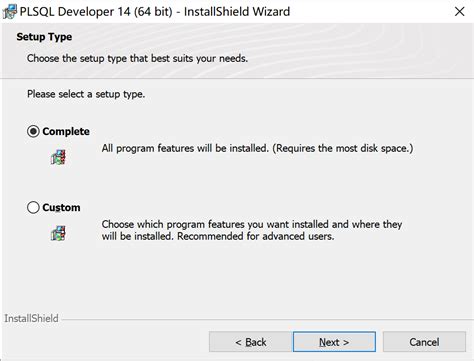Viewport: 474px width, 361px height.
Task: Cancel the PLSQL Developer installation
Action: pyautogui.click(x=424, y=342)
